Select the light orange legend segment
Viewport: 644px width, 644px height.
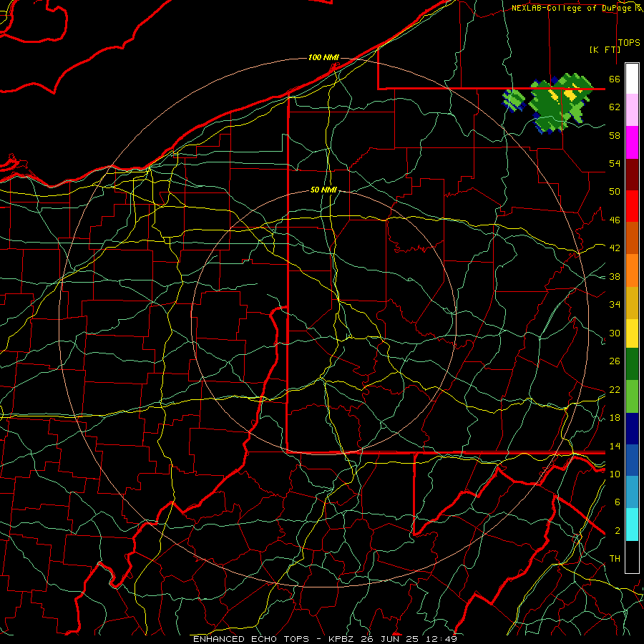(632, 270)
